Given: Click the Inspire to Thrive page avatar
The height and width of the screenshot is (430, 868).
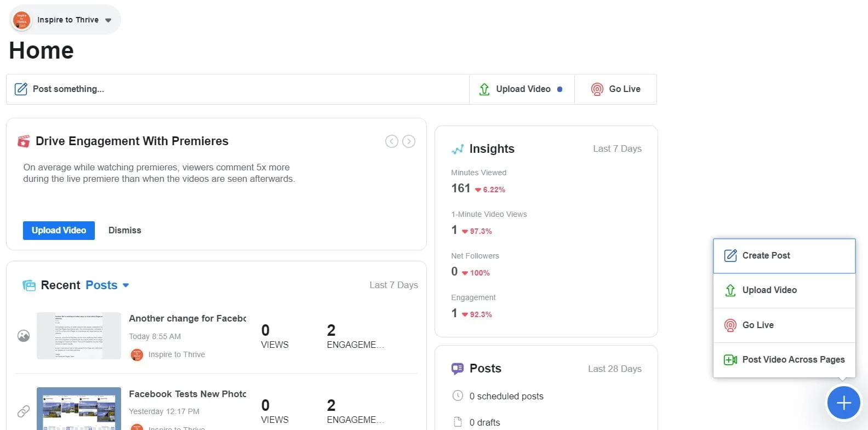Looking at the screenshot, I should [22, 20].
